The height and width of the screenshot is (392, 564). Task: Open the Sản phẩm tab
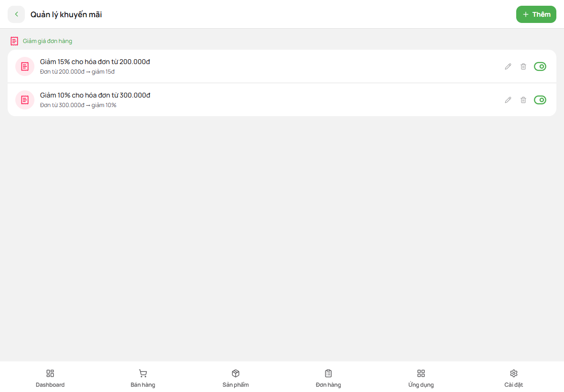[x=236, y=378]
